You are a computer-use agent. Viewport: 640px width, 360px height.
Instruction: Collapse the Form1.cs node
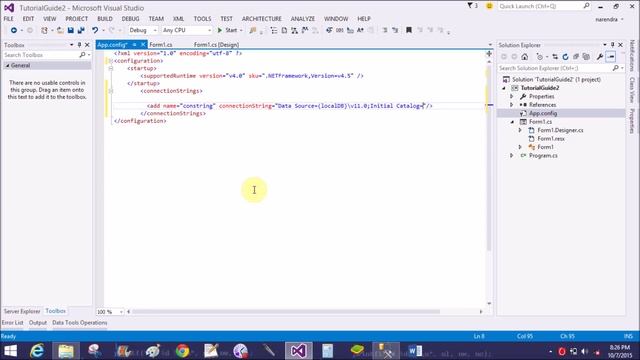pos(512,122)
